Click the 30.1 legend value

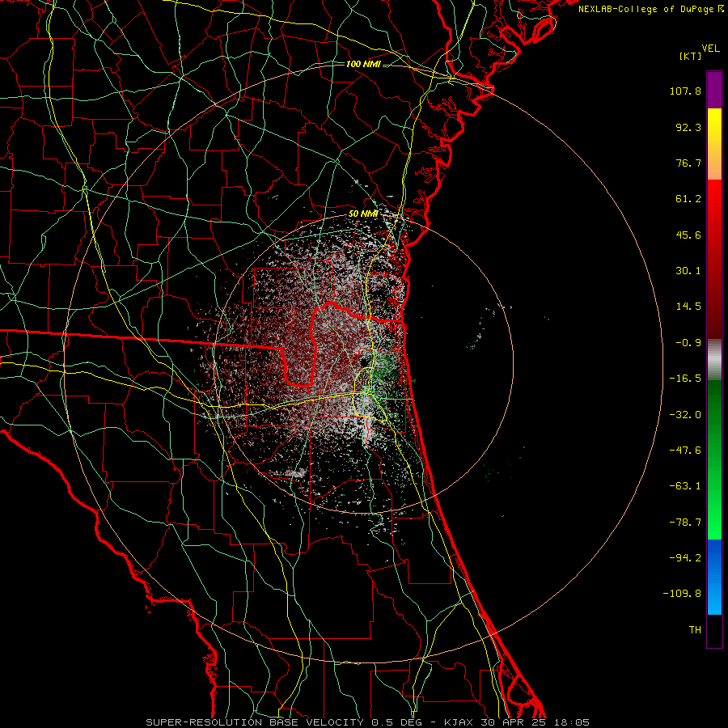pyautogui.click(x=688, y=271)
